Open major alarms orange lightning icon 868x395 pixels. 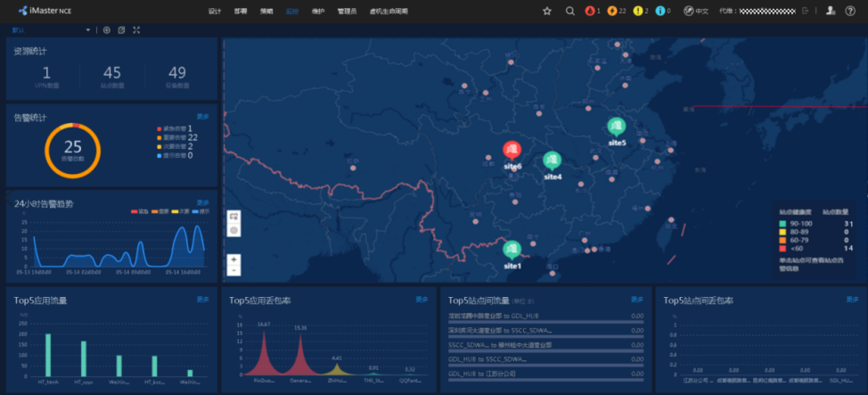612,11
